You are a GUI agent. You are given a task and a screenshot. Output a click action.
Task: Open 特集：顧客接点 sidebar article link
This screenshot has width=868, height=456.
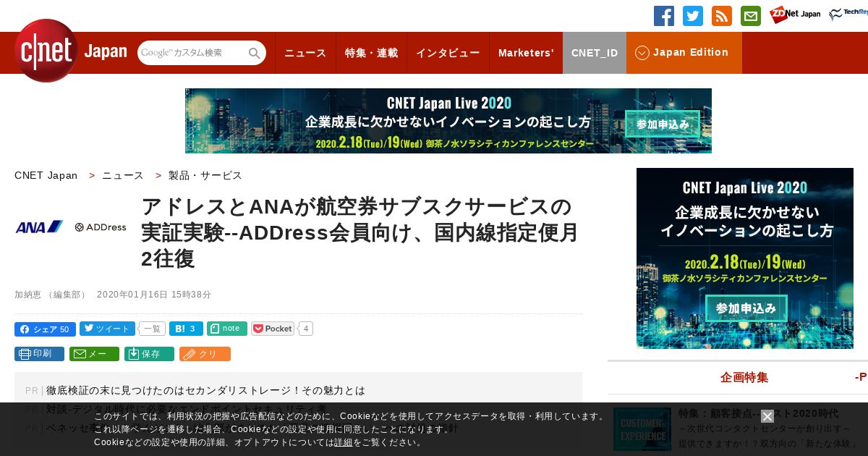(x=758, y=413)
